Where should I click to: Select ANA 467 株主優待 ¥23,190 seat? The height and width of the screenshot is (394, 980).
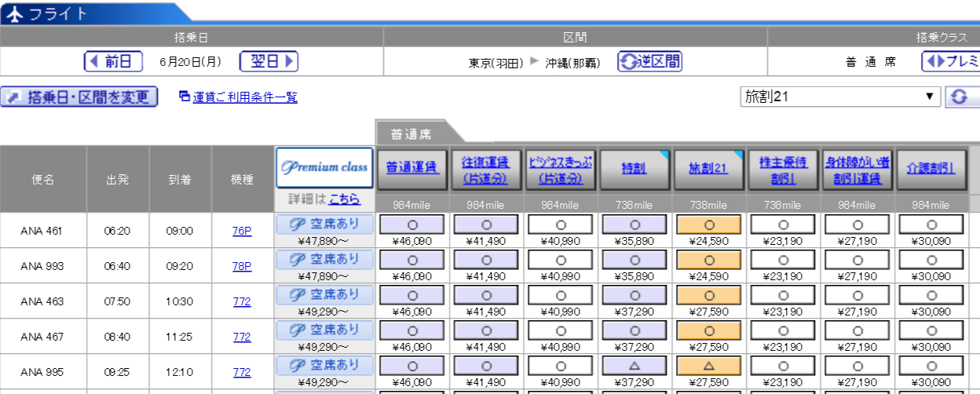(782, 330)
